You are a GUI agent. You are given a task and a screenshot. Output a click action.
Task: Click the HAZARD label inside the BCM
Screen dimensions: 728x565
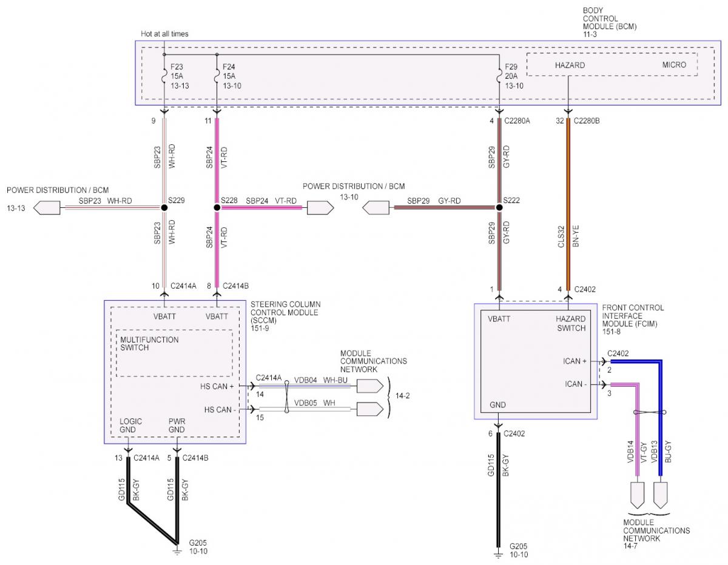click(570, 65)
